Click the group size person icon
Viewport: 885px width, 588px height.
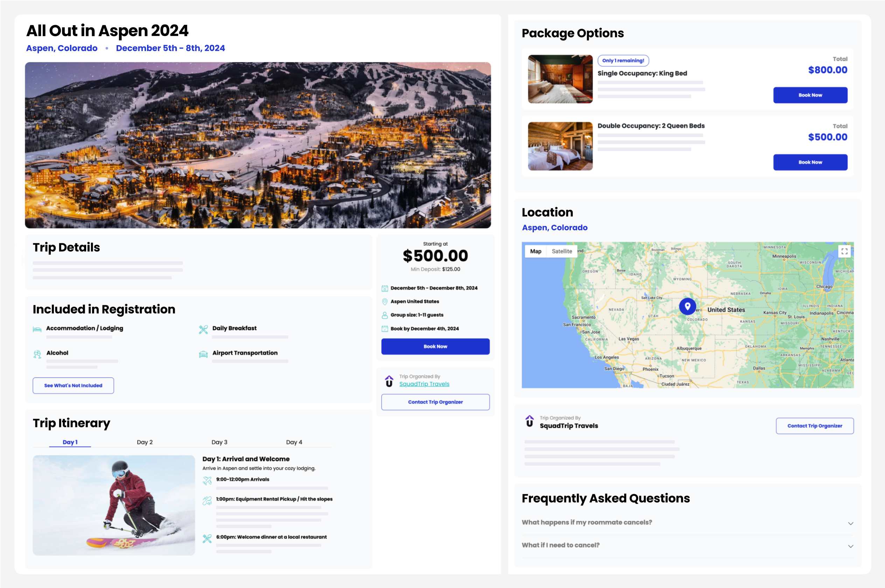click(x=384, y=315)
